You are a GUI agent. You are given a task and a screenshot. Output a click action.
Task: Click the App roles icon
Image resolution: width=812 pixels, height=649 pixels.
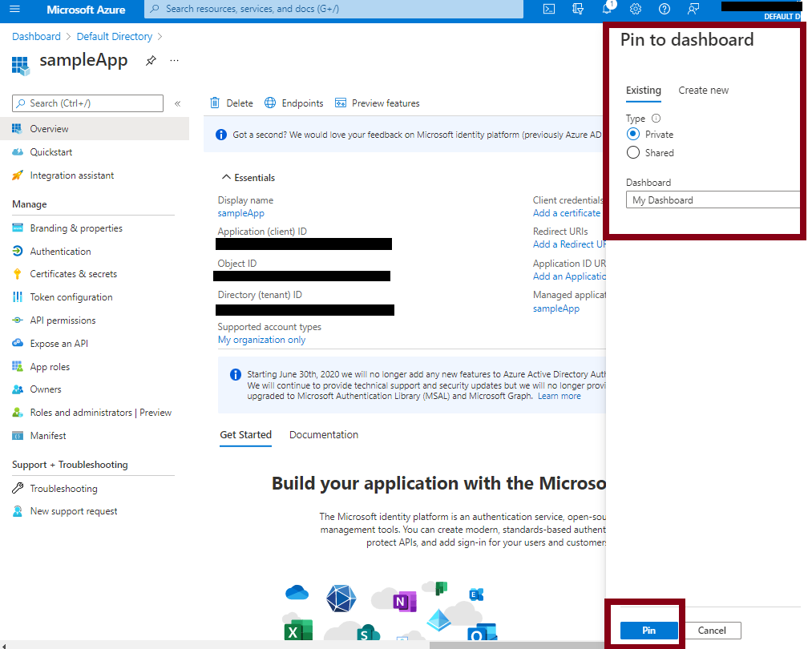click(x=18, y=366)
